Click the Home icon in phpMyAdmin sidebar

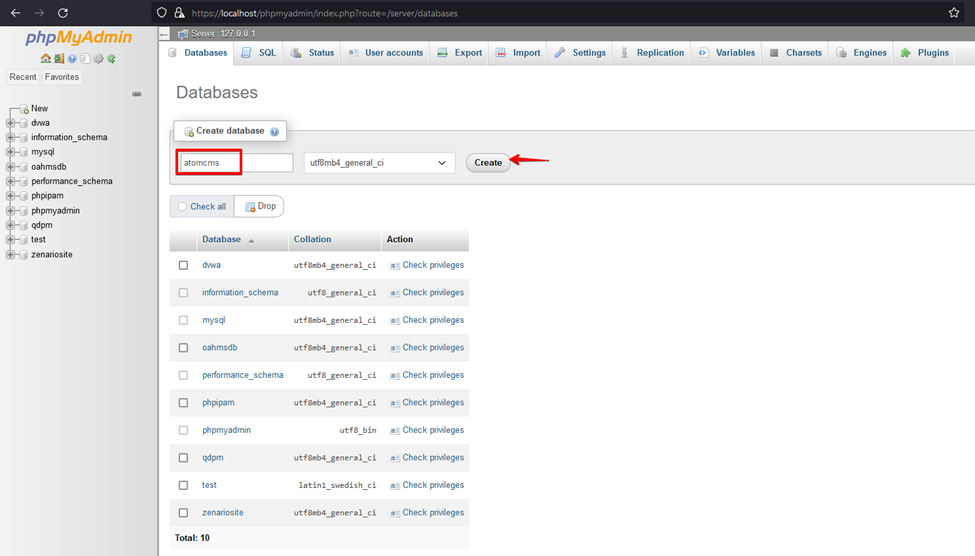pos(45,58)
